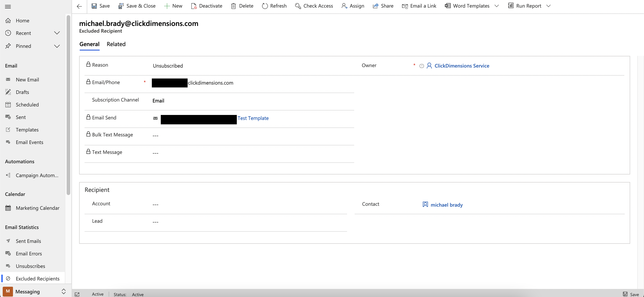Click the New plus icon
The image size is (644, 297).
click(167, 6)
